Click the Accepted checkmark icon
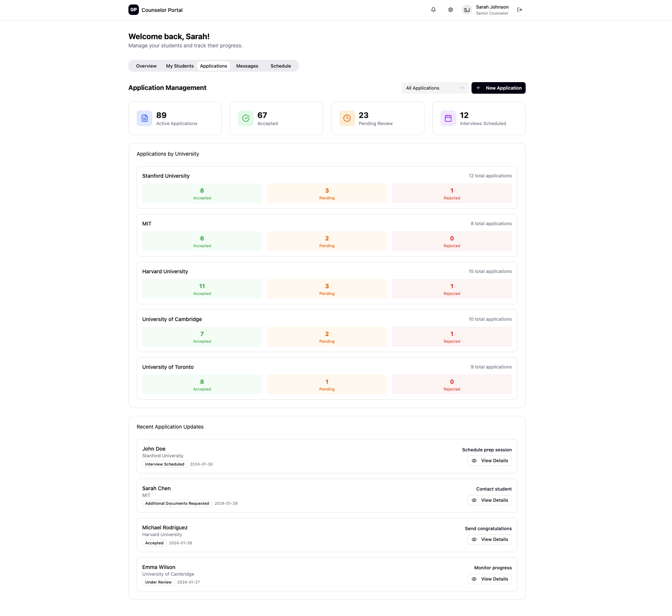The height and width of the screenshot is (616, 672). click(x=246, y=118)
